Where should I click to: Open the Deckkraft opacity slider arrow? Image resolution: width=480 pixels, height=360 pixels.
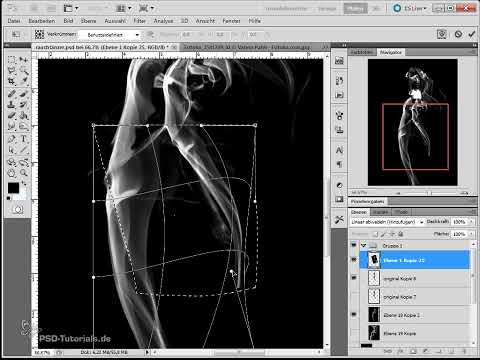point(471,222)
